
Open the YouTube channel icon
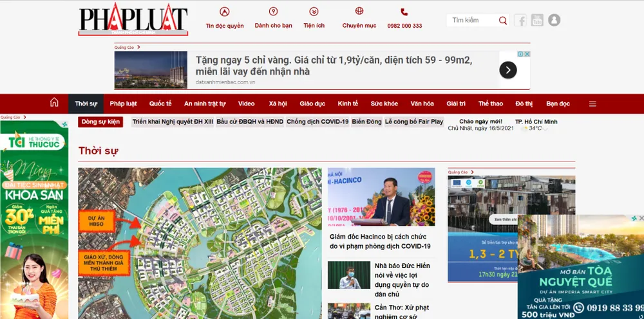[537, 21]
